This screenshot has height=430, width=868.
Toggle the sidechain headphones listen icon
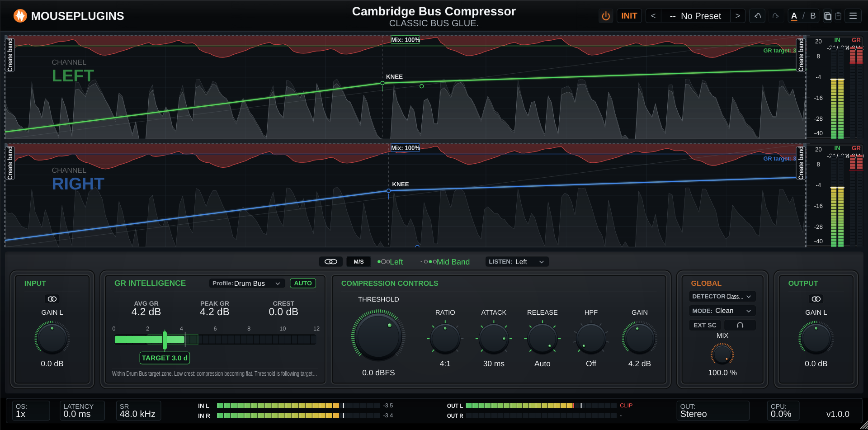pos(740,325)
